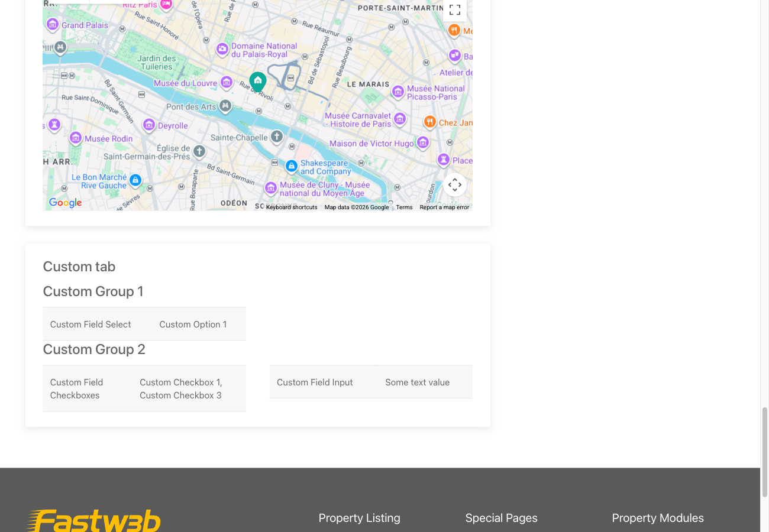Click the Deyrolle museum pin
This screenshot has height=532, width=769.
[148, 125]
